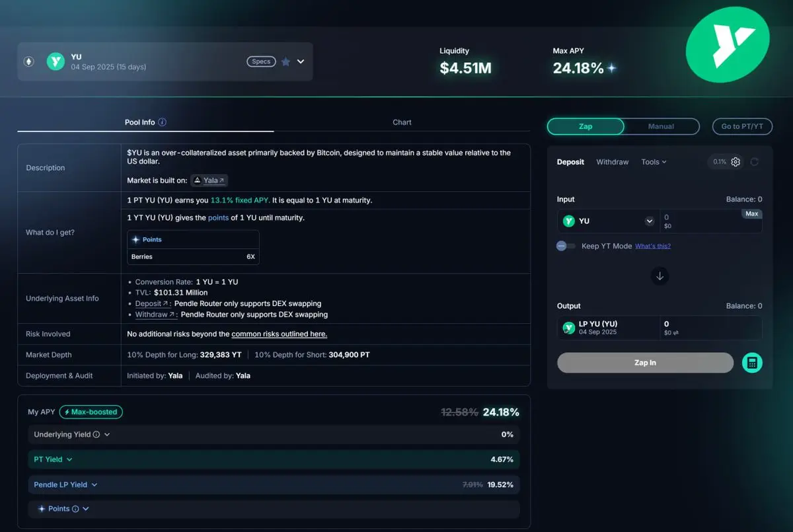Click the output dollar value swap arrows
Screen dimensions: 793x532
[675, 333]
